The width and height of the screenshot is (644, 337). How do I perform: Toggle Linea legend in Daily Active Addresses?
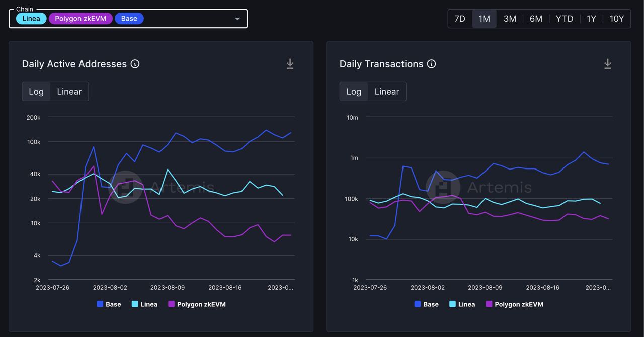click(144, 304)
